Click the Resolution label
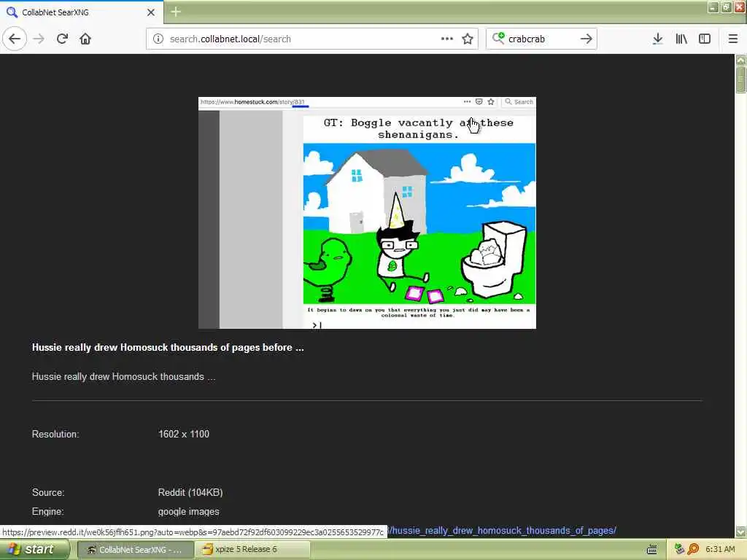 click(55, 434)
